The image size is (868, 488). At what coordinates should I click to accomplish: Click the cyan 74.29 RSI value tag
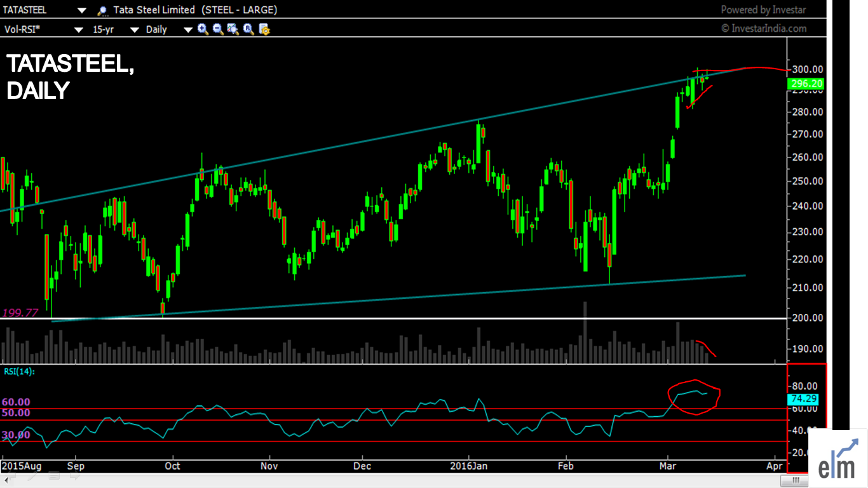tap(804, 399)
